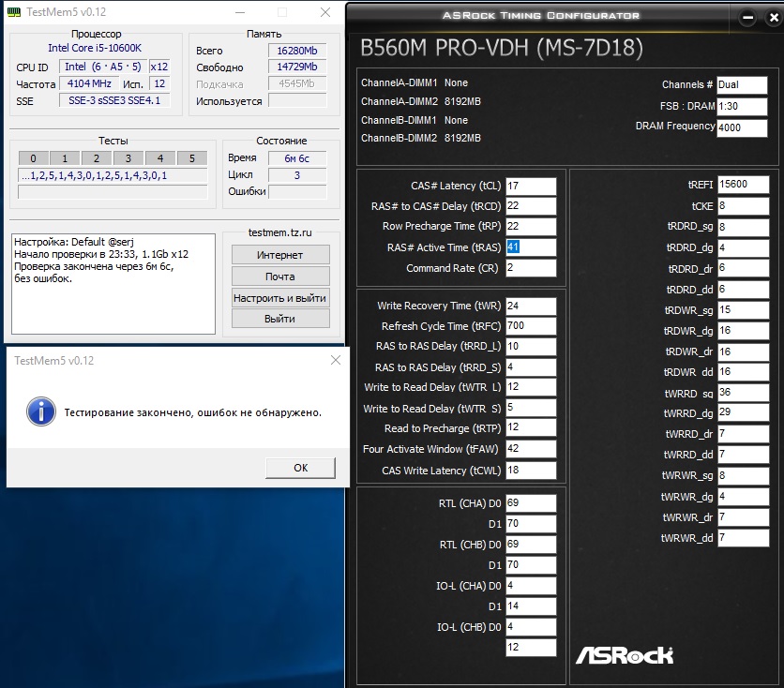Screen dimensions: 784x688
Task: Click the tWRWR_dd value field
Action: 743,538
